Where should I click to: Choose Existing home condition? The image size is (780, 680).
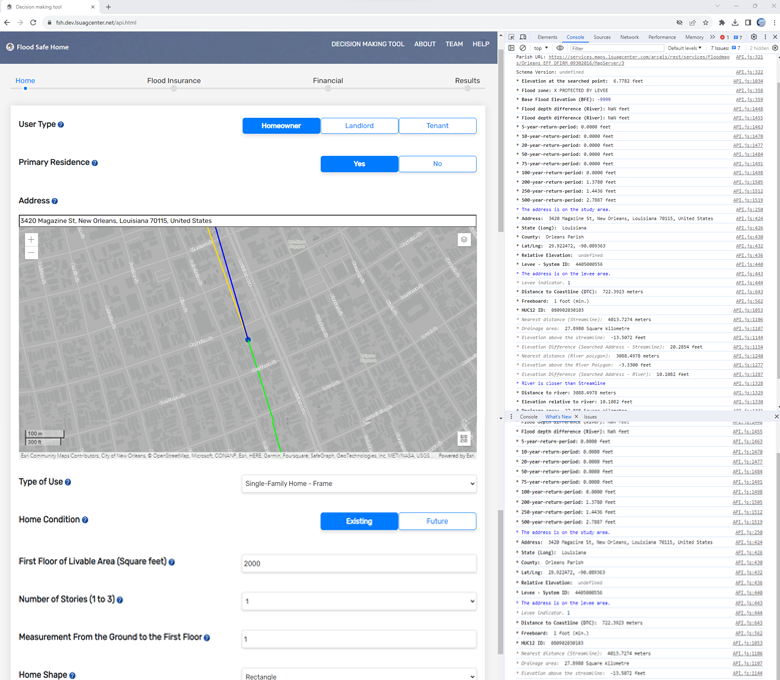click(x=359, y=521)
